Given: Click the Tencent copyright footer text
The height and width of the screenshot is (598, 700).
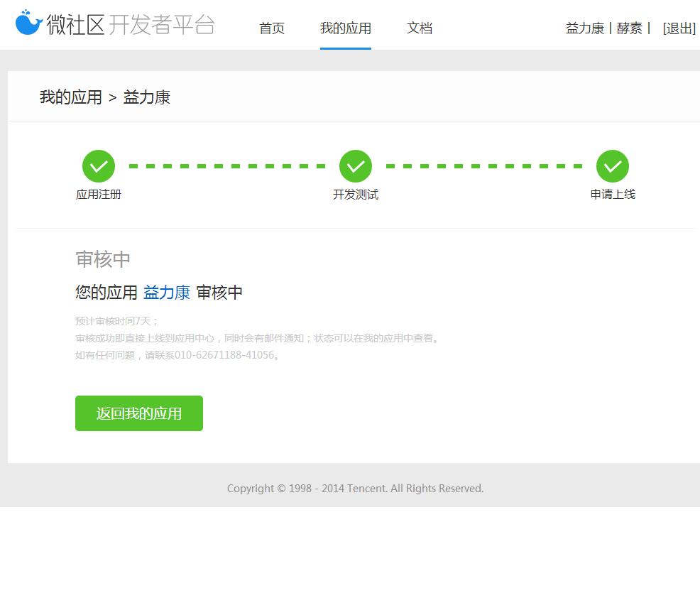Looking at the screenshot, I should tap(356, 488).
